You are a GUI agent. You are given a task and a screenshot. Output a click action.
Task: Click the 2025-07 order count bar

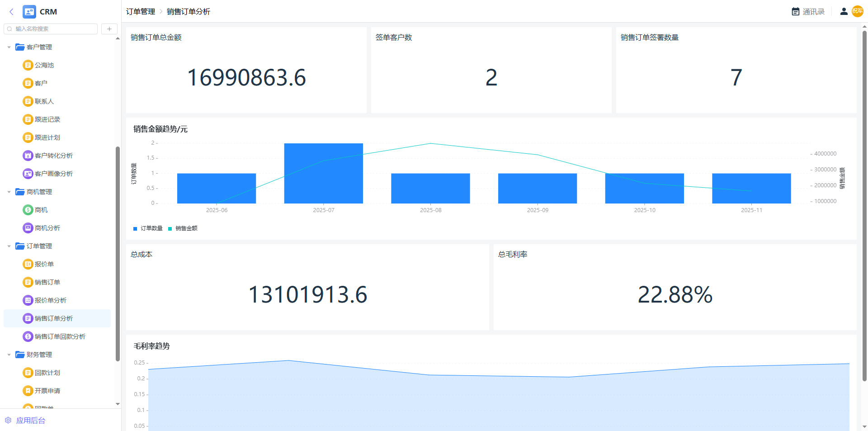(x=323, y=173)
